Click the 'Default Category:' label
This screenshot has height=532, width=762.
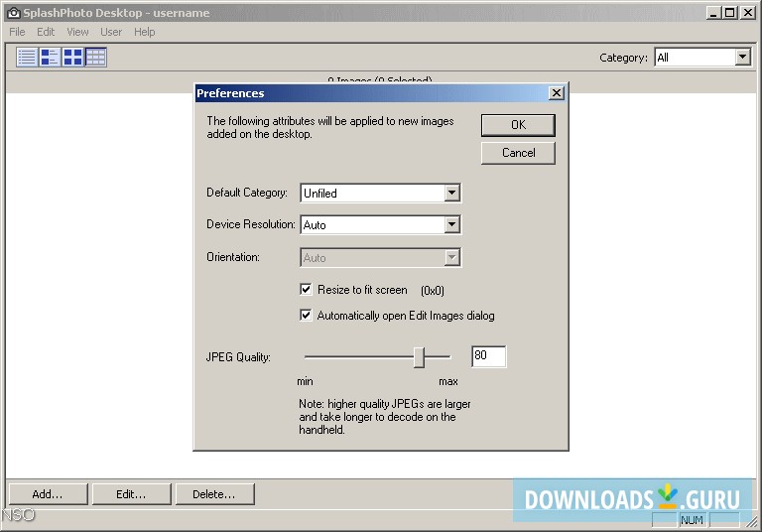pyautogui.click(x=247, y=193)
